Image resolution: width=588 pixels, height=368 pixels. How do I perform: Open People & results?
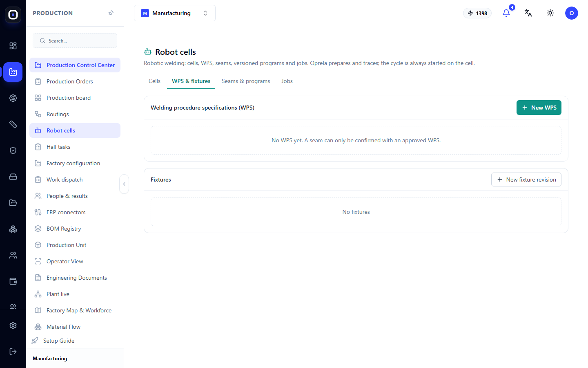(x=75, y=196)
